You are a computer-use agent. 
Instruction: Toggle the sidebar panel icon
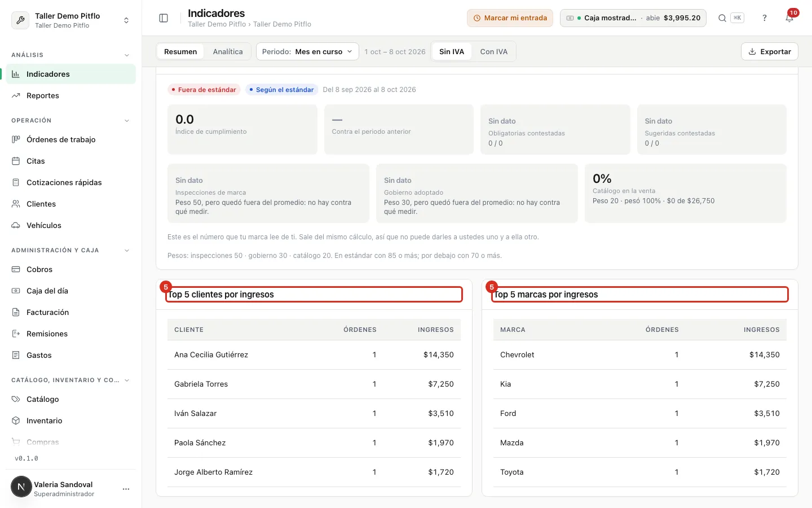(164, 18)
